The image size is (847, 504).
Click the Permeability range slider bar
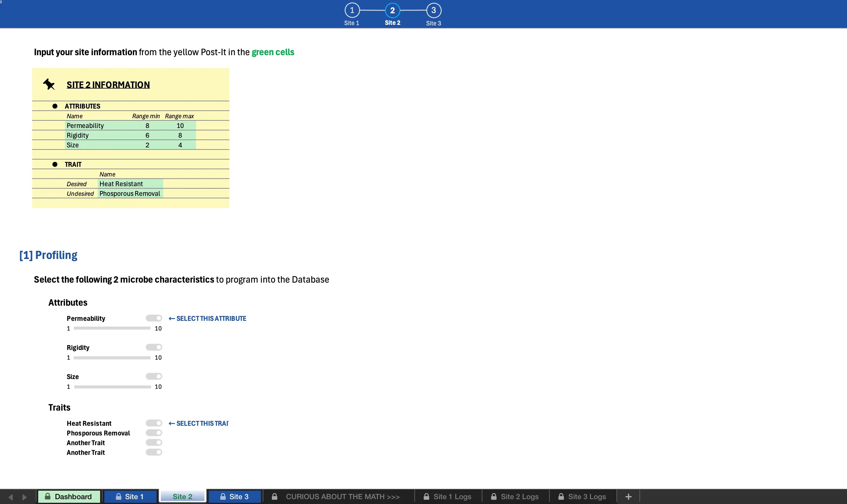[112, 328]
